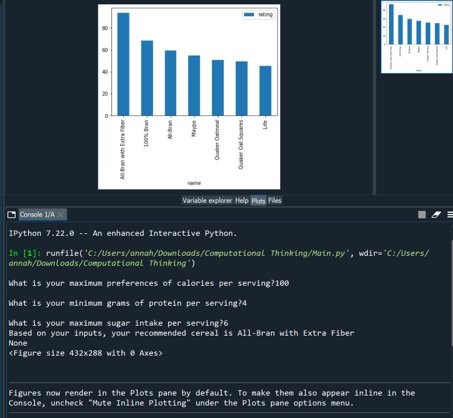Select the Plots tab
Screen dimensions: 453x418
[258, 201]
